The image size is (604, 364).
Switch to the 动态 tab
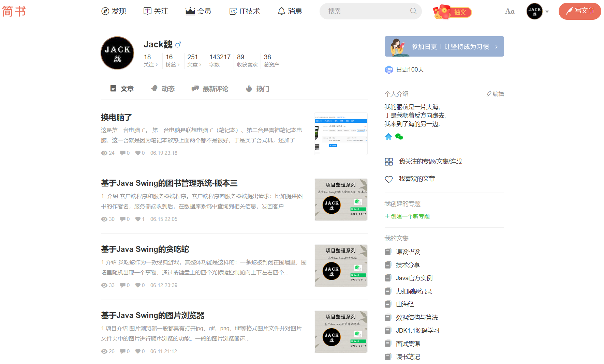tap(163, 89)
